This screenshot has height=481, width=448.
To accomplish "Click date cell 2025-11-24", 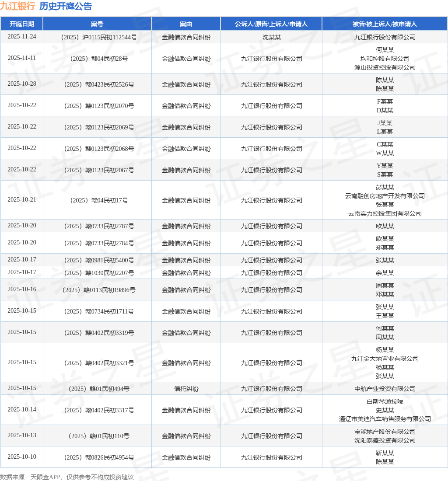I will tap(22, 36).
